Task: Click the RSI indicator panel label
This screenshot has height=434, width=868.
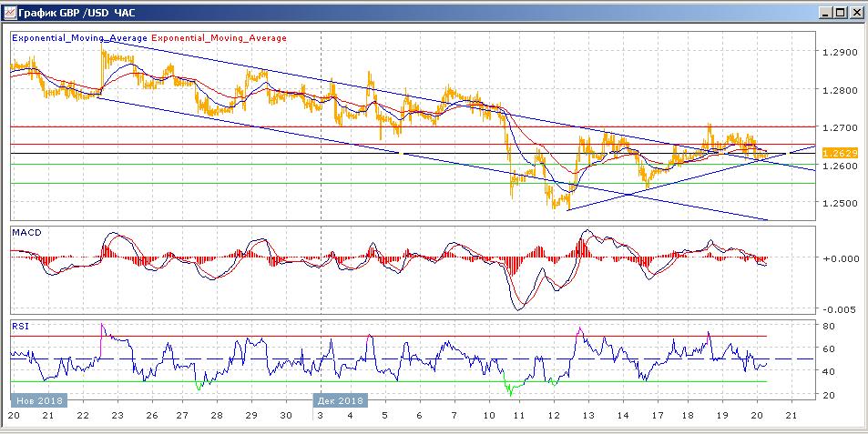Action: tap(20, 325)
